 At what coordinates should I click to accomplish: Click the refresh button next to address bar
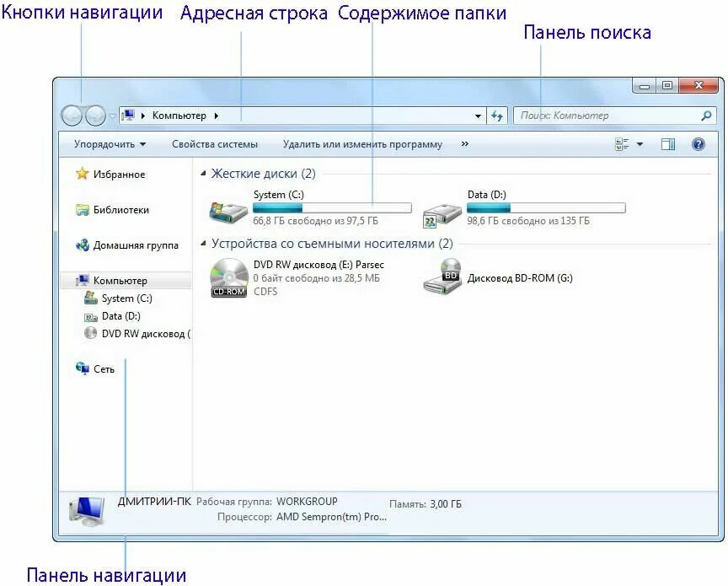[497, 116]
